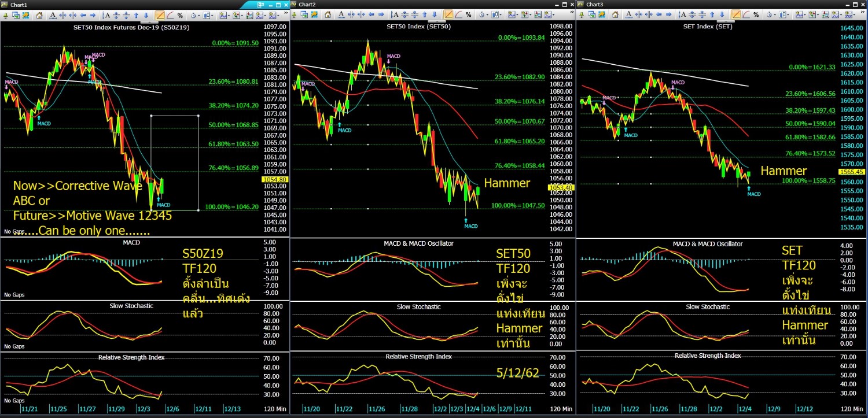Click the 'SET50 Index (SET50)' chart title
The image size is (868, 418).
419,27
